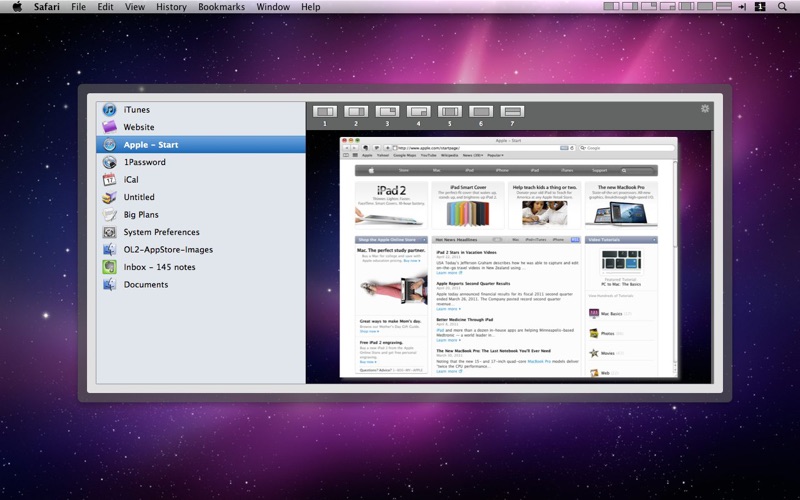Pick layout 7 horizontal split button in panel

[512, 111]
